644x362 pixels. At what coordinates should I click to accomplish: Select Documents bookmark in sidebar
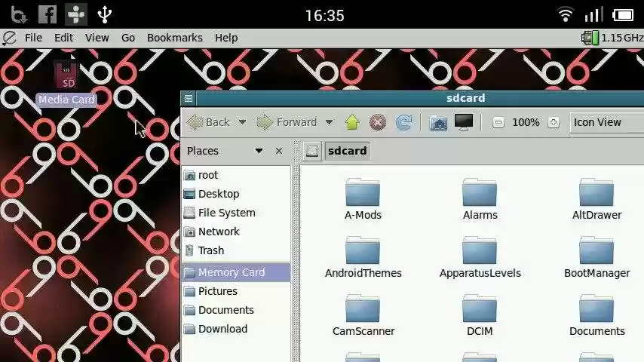(236, 310)
